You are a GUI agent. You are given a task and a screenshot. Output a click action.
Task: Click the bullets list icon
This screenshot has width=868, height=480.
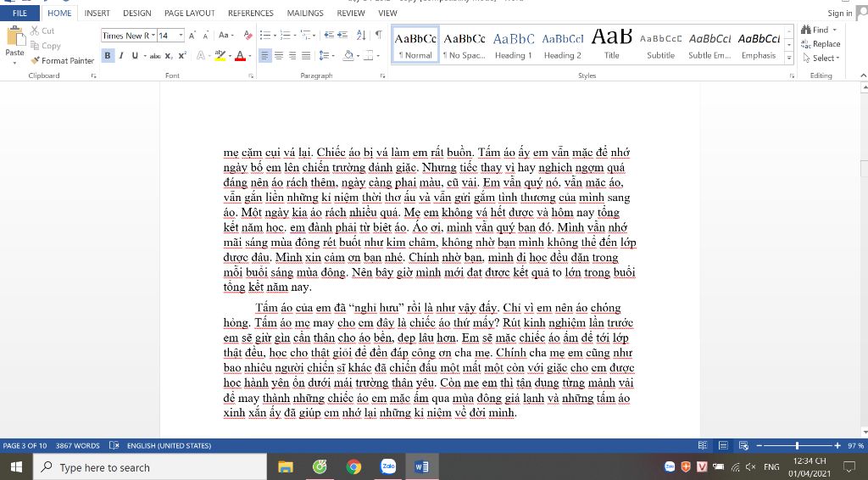click(265, 35)
